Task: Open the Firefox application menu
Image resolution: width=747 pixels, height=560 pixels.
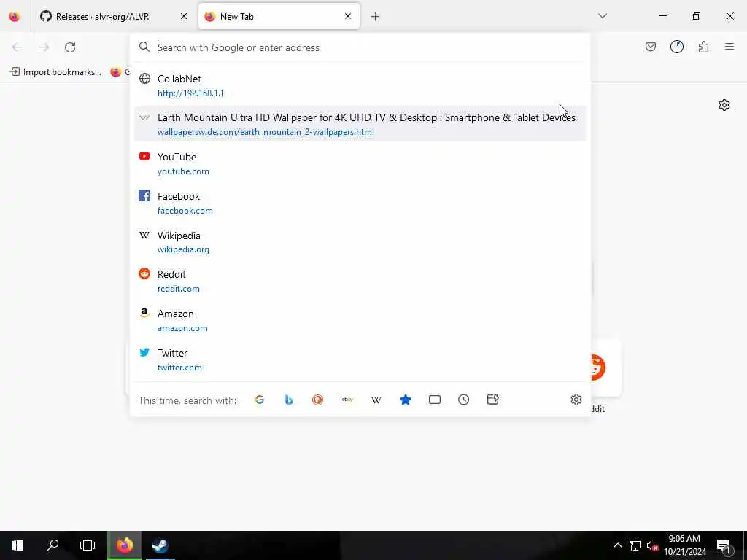Action: (x=729, y=47)
